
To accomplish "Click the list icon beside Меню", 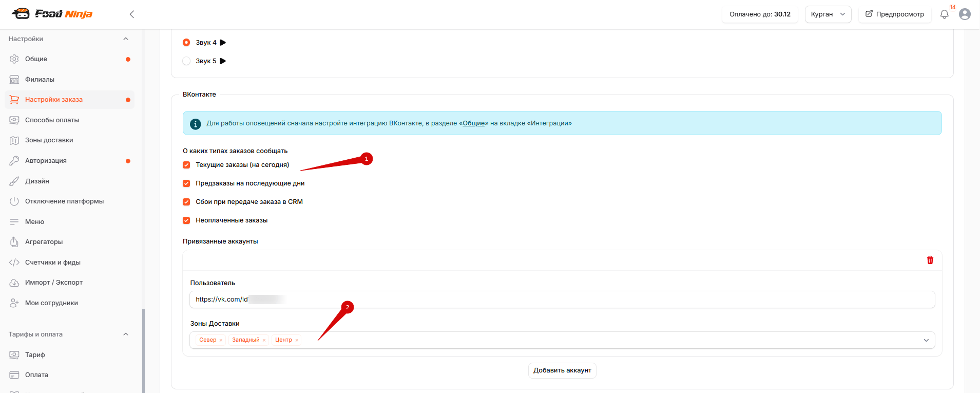I will (14, 222).
